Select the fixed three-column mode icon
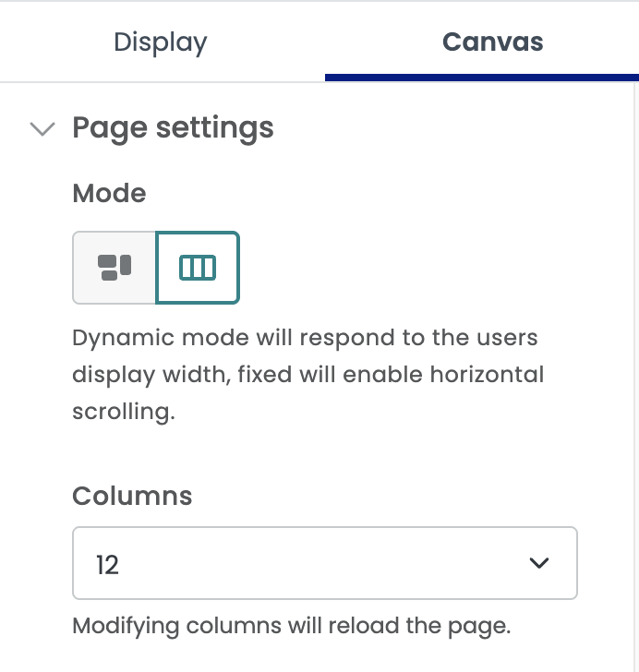The width and height of the screenshot is (639, 672). point(198,268)
